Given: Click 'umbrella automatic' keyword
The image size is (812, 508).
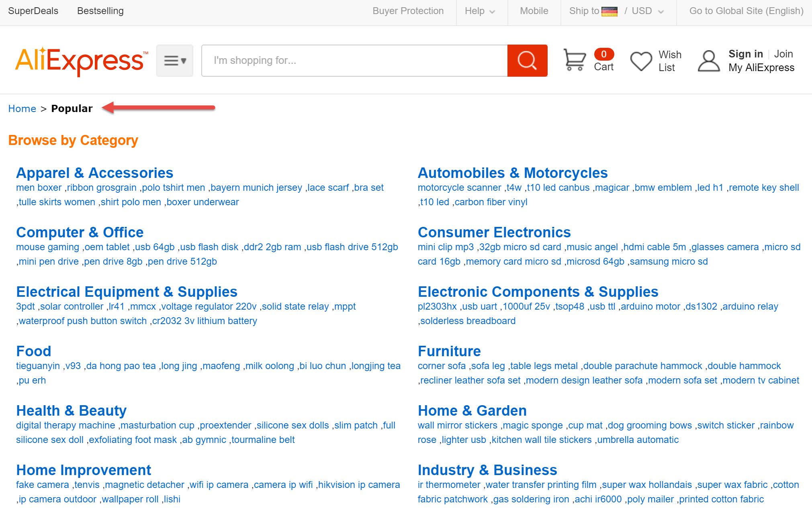Looking at the screenshot, I should click(638, 440).
